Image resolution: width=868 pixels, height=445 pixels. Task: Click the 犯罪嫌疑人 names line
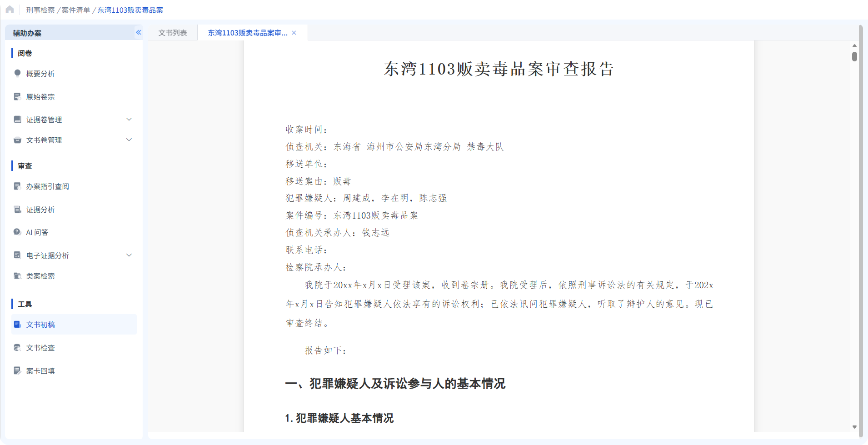pos(366,198)
